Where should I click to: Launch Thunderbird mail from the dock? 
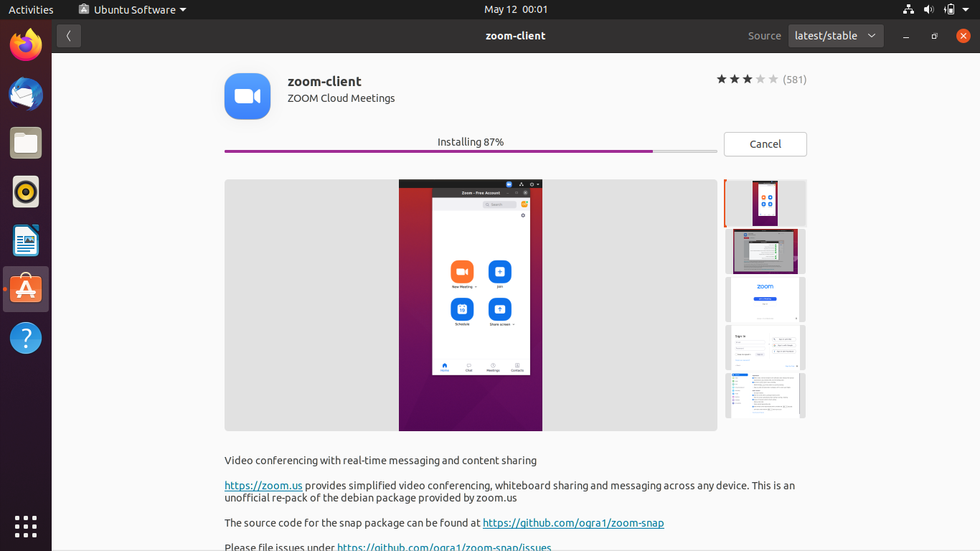point(25,94)
